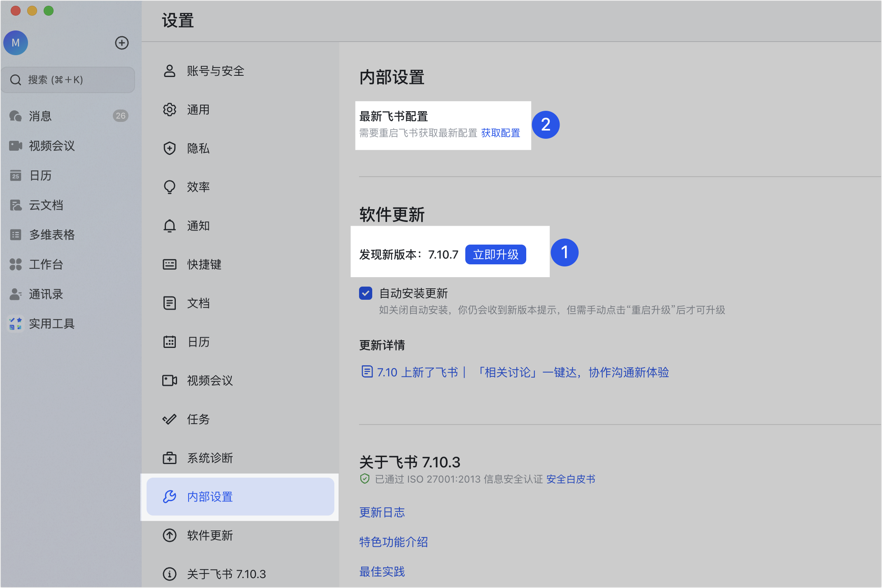
Task: Select 系统诊断 medical kit icon
Action: pyautogui.click(x=170, y=458)
